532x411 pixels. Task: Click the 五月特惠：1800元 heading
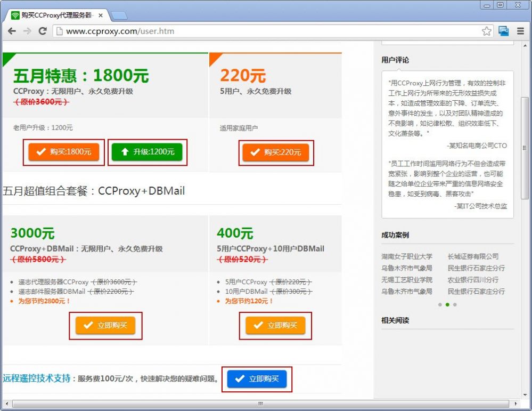point(81,75)
